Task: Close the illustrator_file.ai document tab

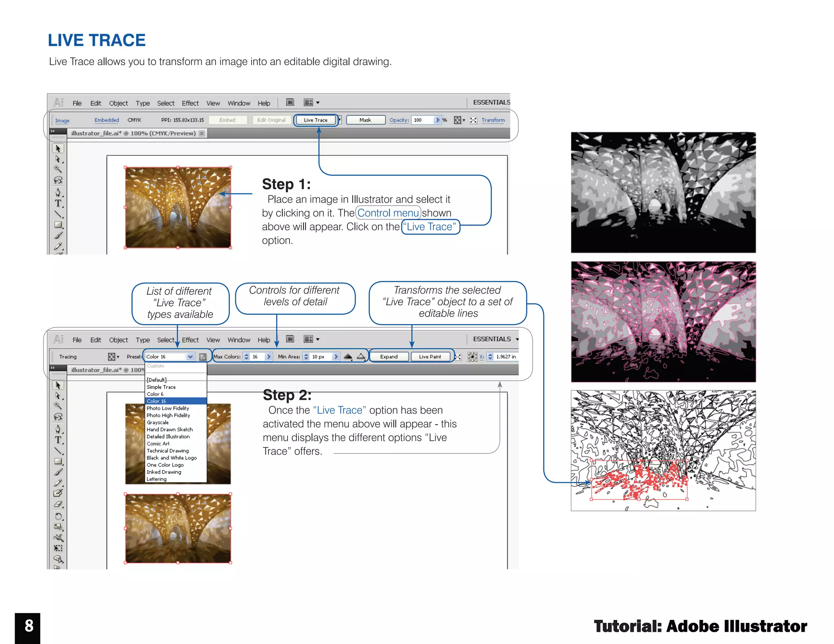Action: tap(202, 133)
